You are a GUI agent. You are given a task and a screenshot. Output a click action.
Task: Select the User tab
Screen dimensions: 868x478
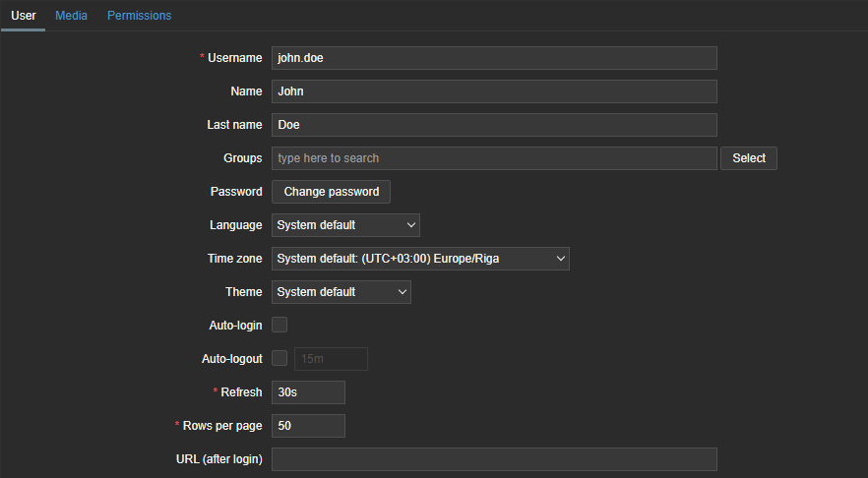(23, 16)
